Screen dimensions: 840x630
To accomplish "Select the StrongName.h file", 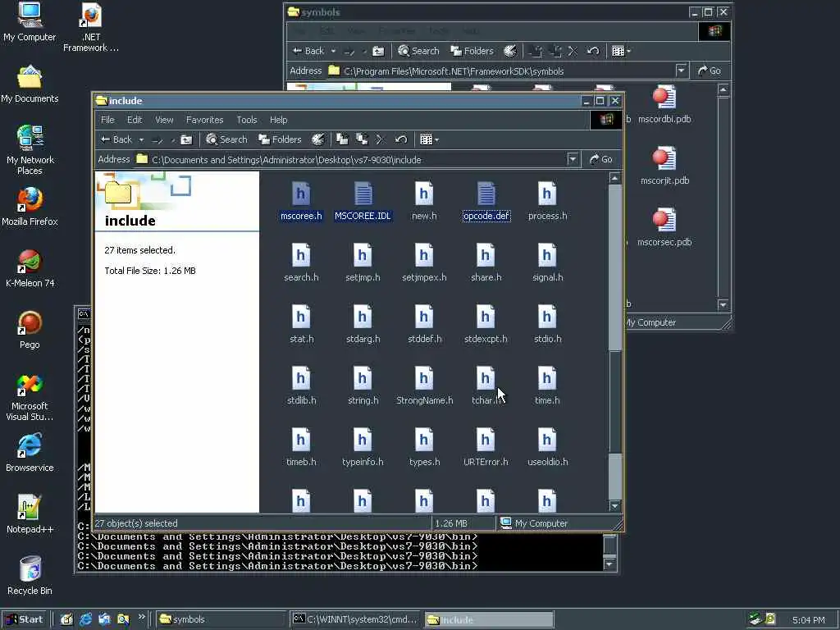I will click(424, 387).
